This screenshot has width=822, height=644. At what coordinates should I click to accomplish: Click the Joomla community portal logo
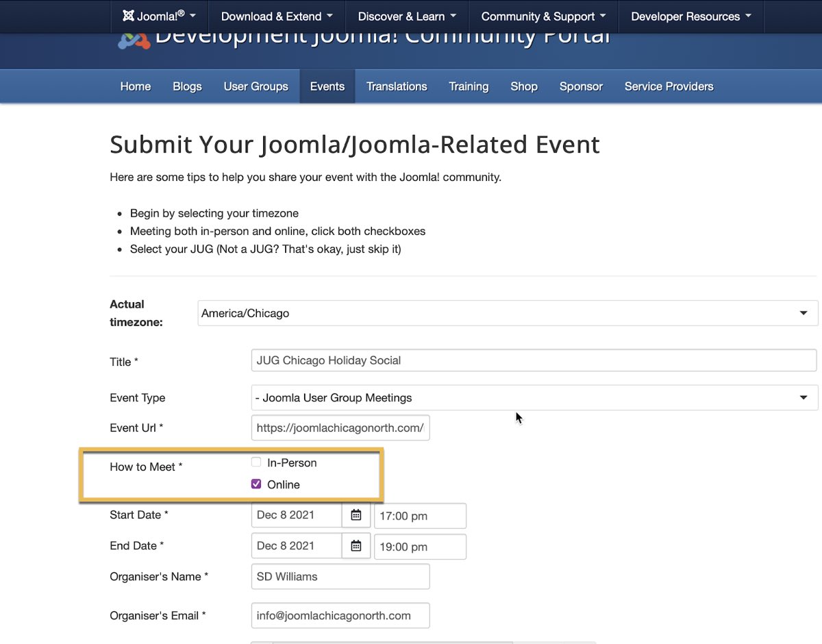(x=134, y=40)
